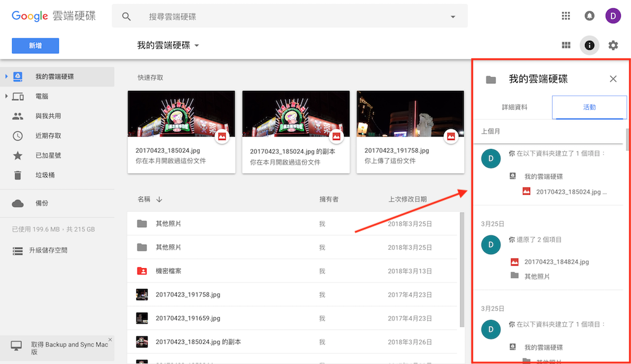Open the notifications bell
The width and height of the screenshot is (631, 364).
click(589, 15)
